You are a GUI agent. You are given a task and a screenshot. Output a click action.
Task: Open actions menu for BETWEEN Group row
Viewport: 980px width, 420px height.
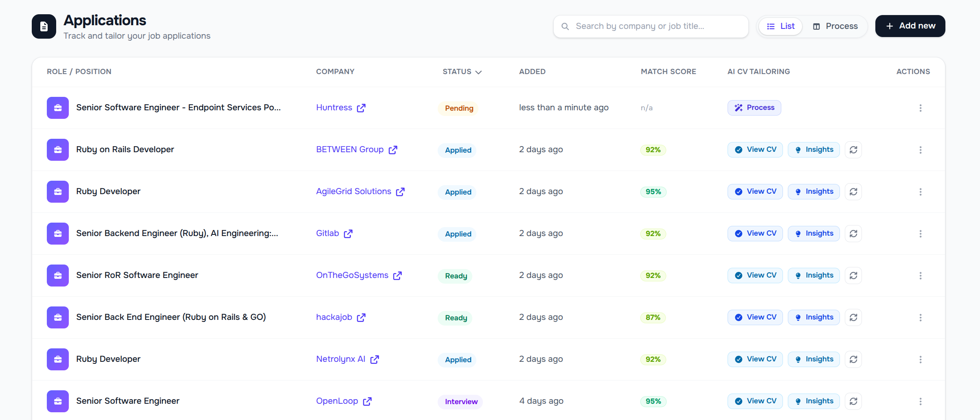click(x=920, y=150)
